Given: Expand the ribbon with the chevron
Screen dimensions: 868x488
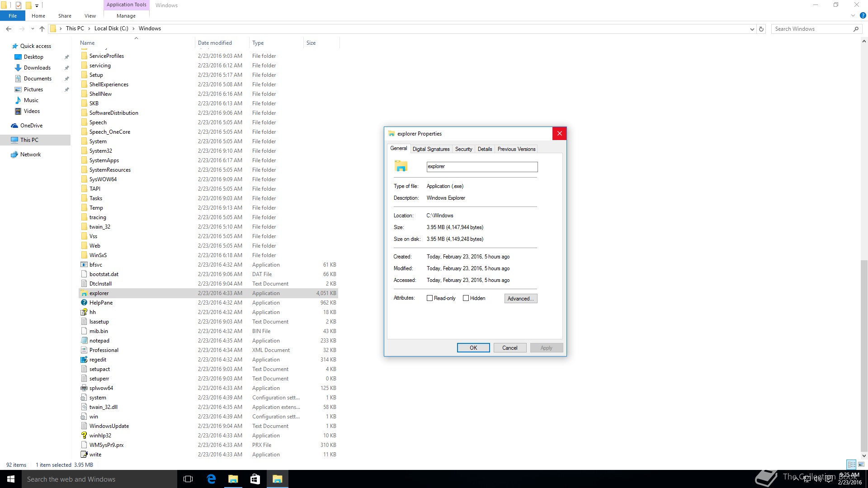Looking at the screenshot, I should coord(853,15).
